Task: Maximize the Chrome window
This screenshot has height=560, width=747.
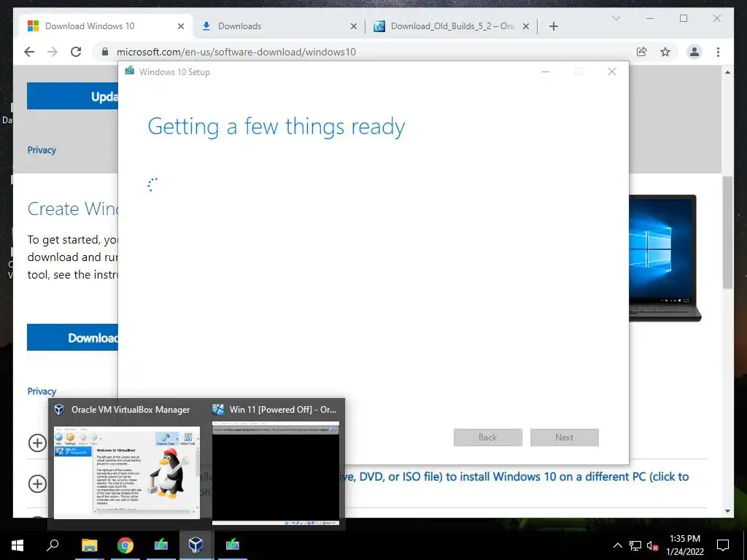Action: point(684,18)
